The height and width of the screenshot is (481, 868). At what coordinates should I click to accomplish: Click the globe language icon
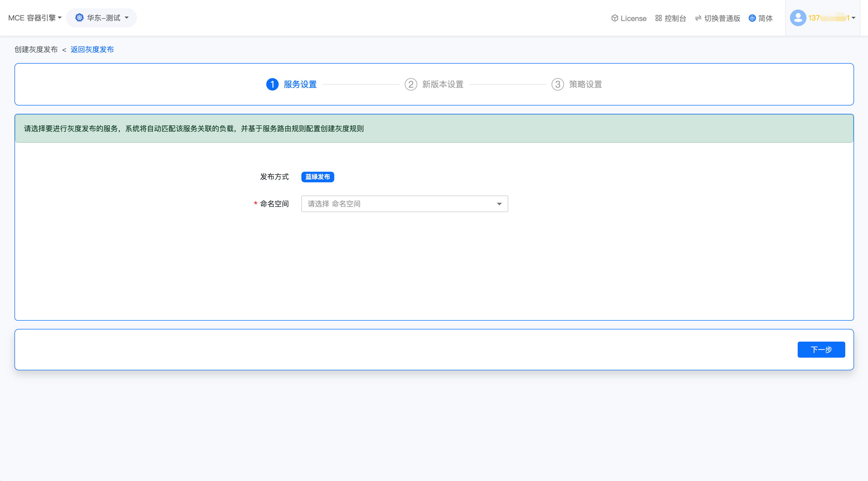point(752,18)
